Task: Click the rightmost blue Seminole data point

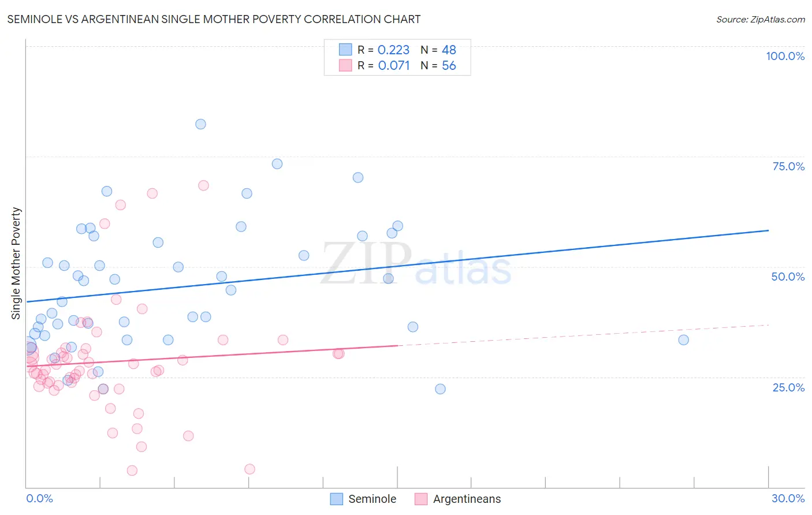Action: (683, 340)
